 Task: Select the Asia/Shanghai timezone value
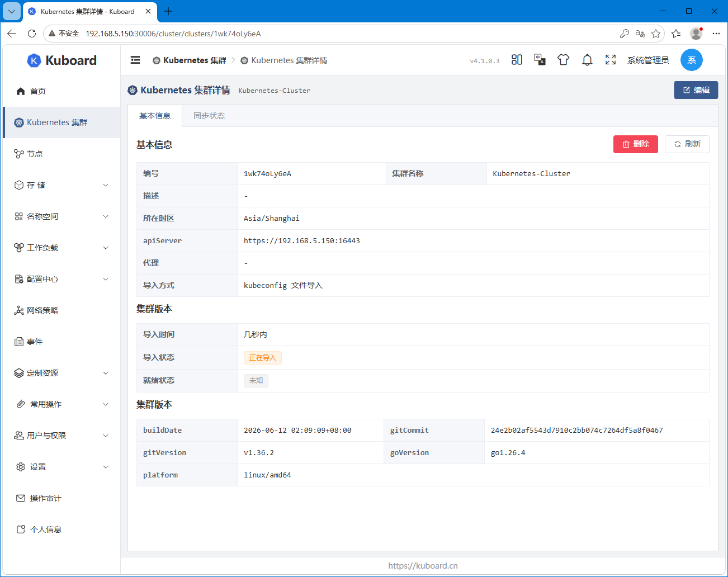click(272, 219)
